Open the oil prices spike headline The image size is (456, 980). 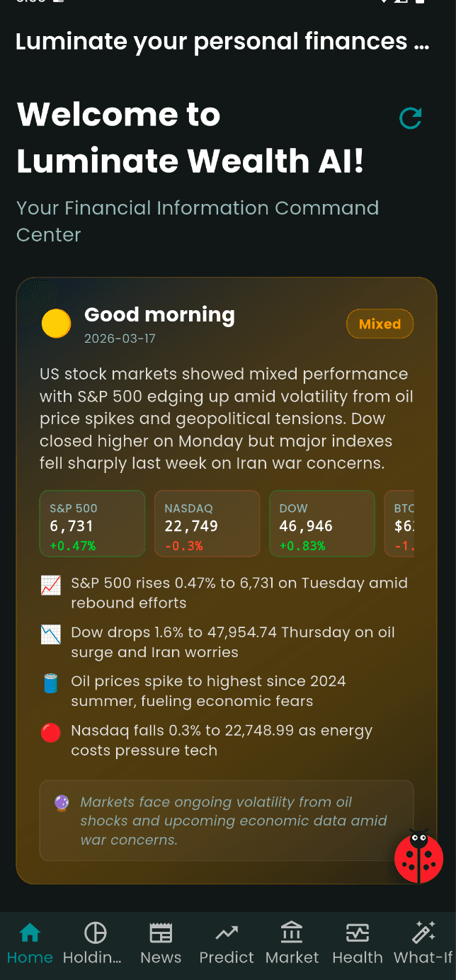click(208, 691)
